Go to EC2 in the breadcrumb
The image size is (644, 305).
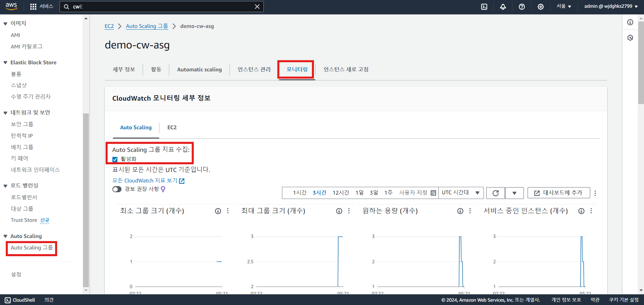point(109,26)
